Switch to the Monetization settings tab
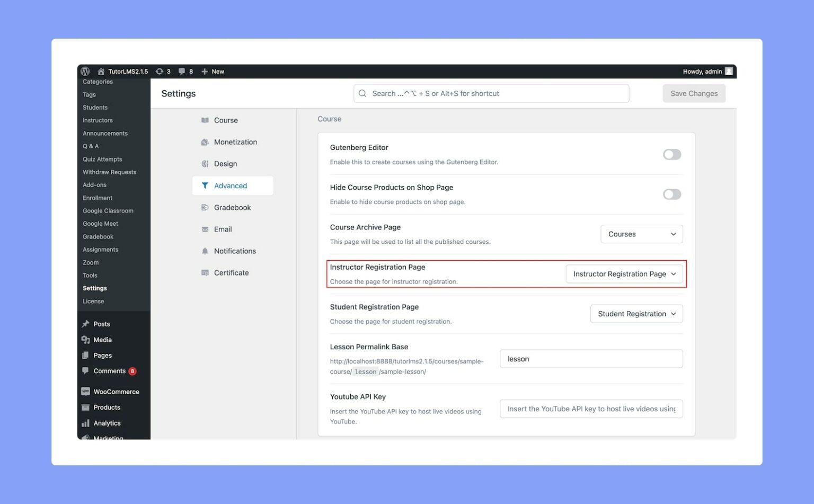The height and width of the screenshot is (504, 814). pyautogui.click(x=235, y=142)
